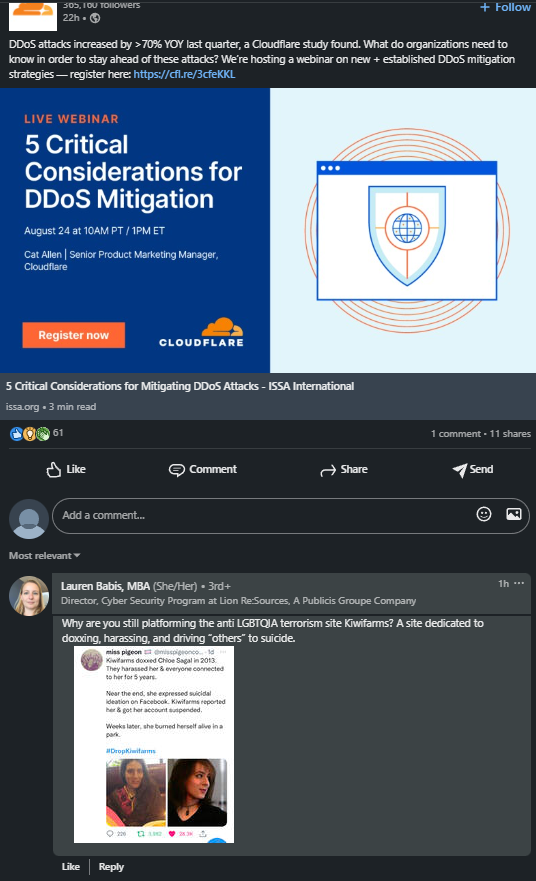Click Lauren's Director job title text
536x881 pixels.
coord(239,601)
